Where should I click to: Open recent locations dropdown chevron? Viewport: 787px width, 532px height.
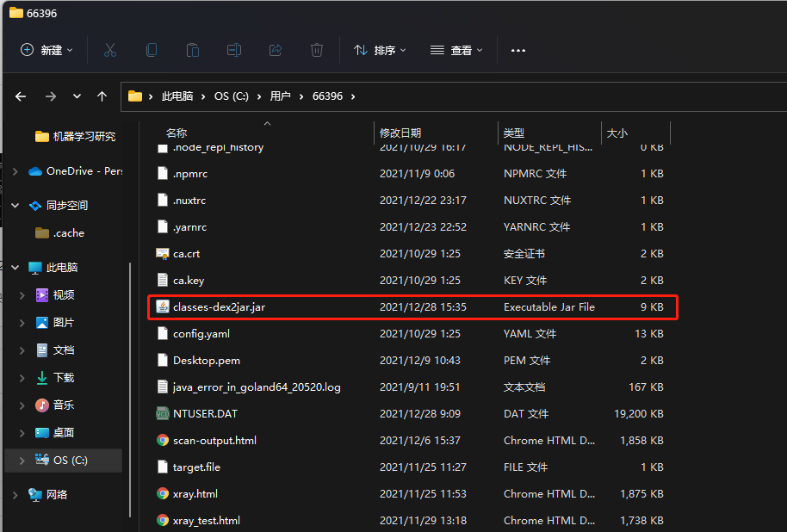tap(77, 96)
